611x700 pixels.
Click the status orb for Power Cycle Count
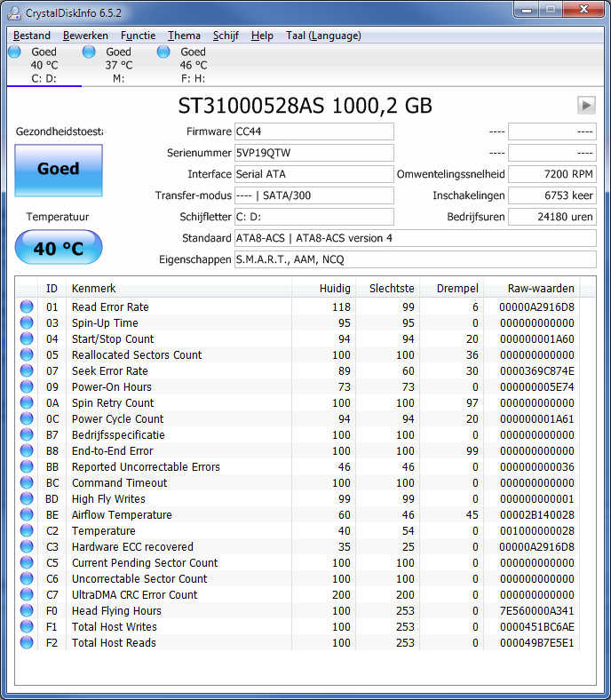pos(27,418)
